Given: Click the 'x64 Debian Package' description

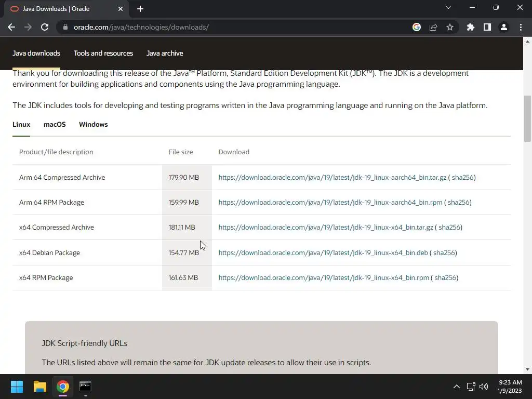Looking at the screenshot, I should click(x=49, y=253).
